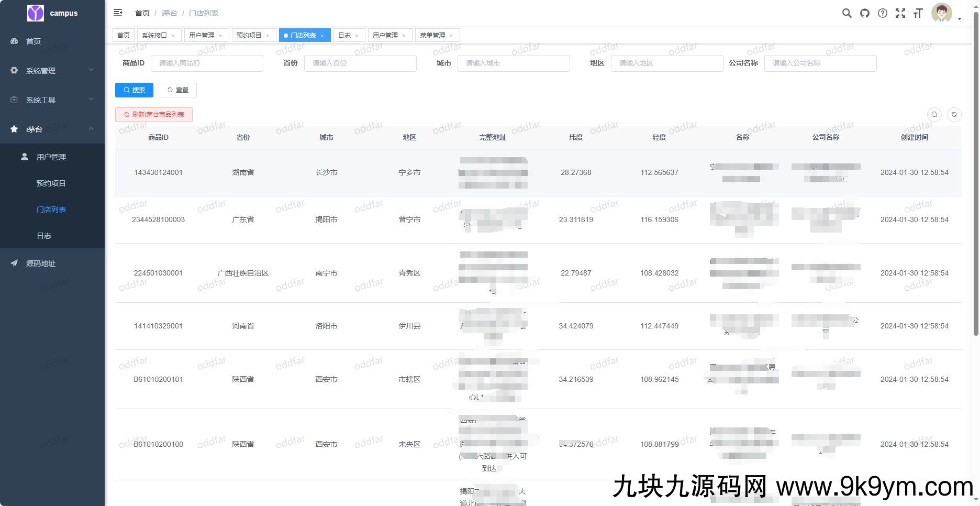The image size is (980, 506).
Task: Collapse the sidebar using the hamburger icon
Action: tap(118, 13)
